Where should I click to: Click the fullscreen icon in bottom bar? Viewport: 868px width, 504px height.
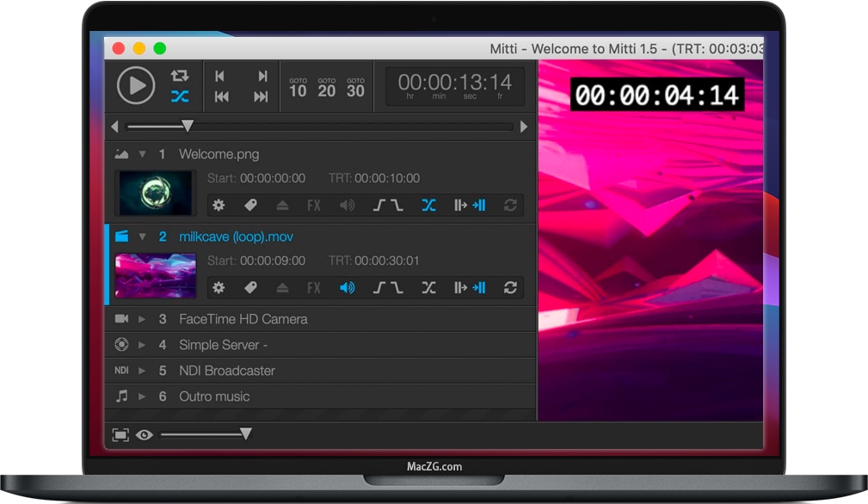pos(120,435)
